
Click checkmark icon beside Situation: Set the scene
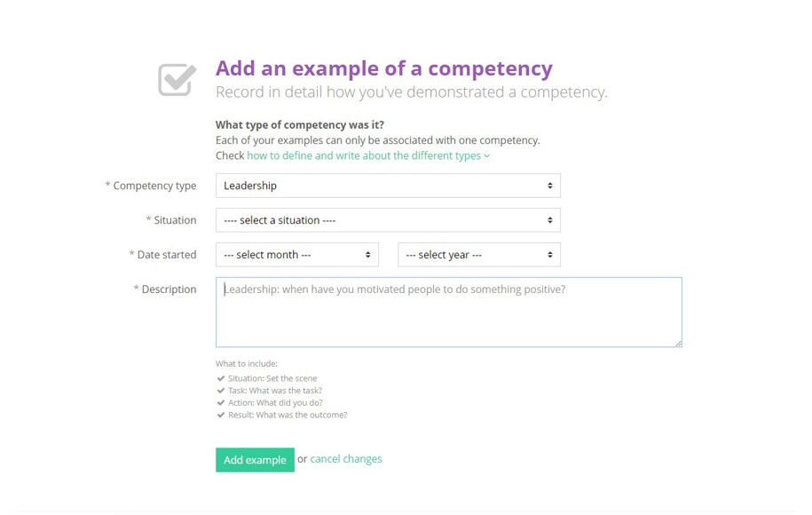pos(221,378)
